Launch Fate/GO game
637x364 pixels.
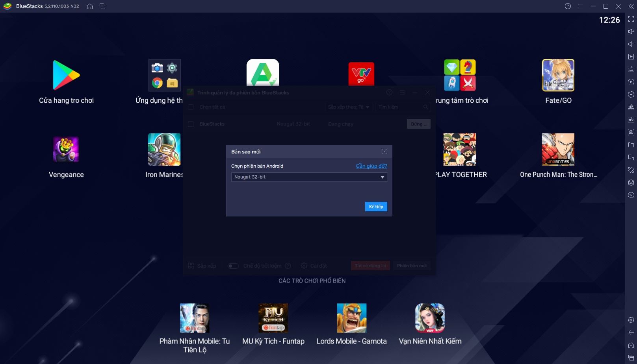point(558,75)
